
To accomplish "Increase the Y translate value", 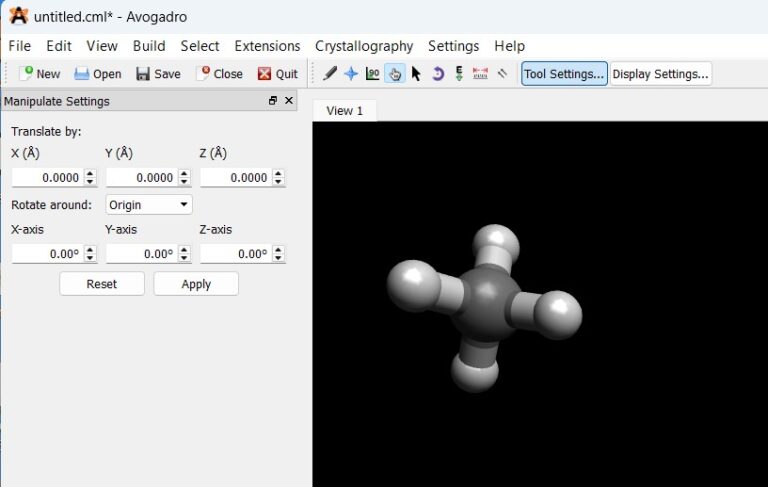I will tap(184, 173).
